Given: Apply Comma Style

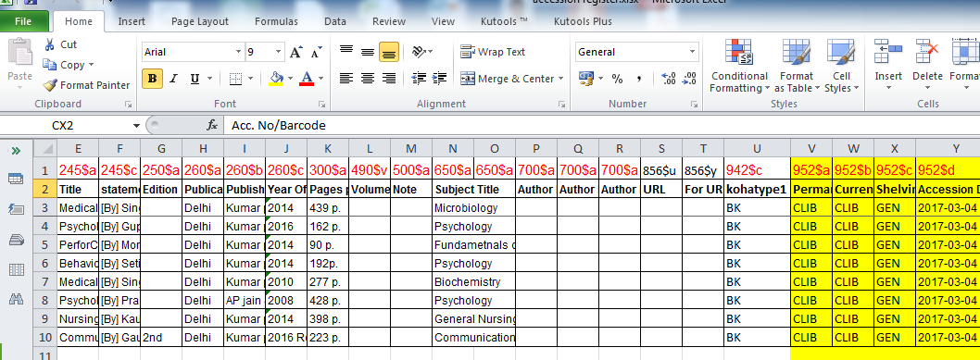Looking at the screenshot, I should (x=639, y=79).
